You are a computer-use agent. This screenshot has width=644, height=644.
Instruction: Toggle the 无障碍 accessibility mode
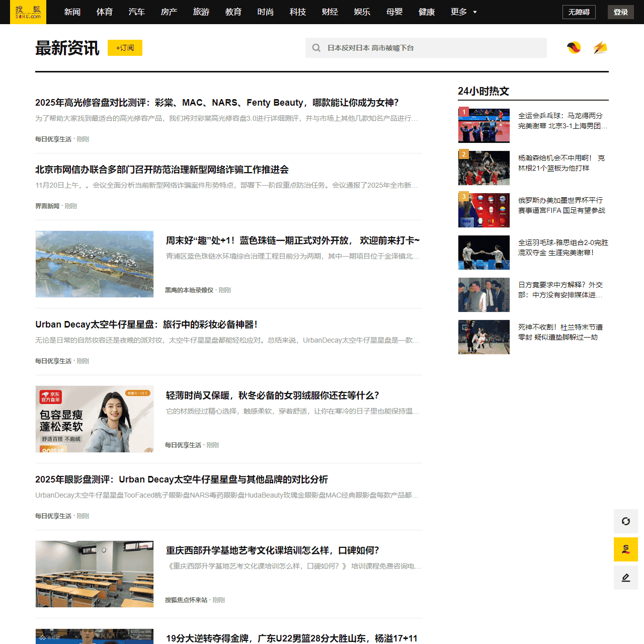(579, 12)
